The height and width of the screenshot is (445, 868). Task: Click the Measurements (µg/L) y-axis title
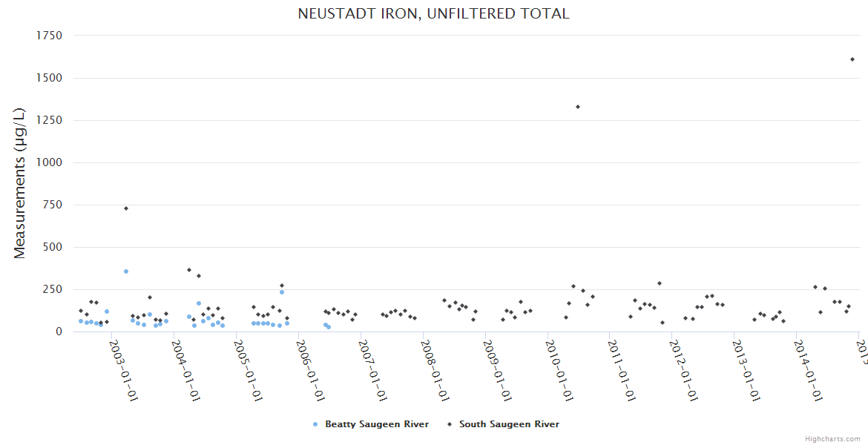tap(20, 182)
